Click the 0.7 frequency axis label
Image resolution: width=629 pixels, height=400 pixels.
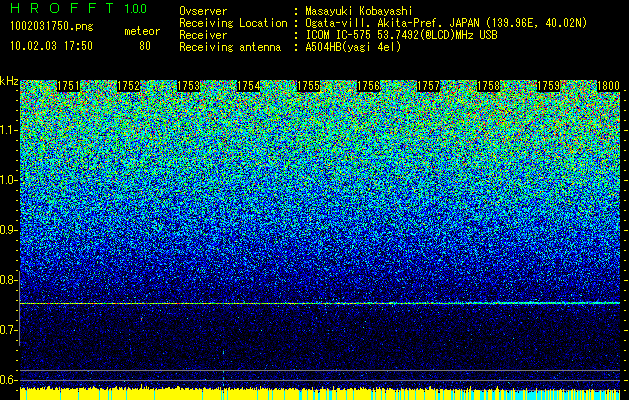[x=9, y=330]
